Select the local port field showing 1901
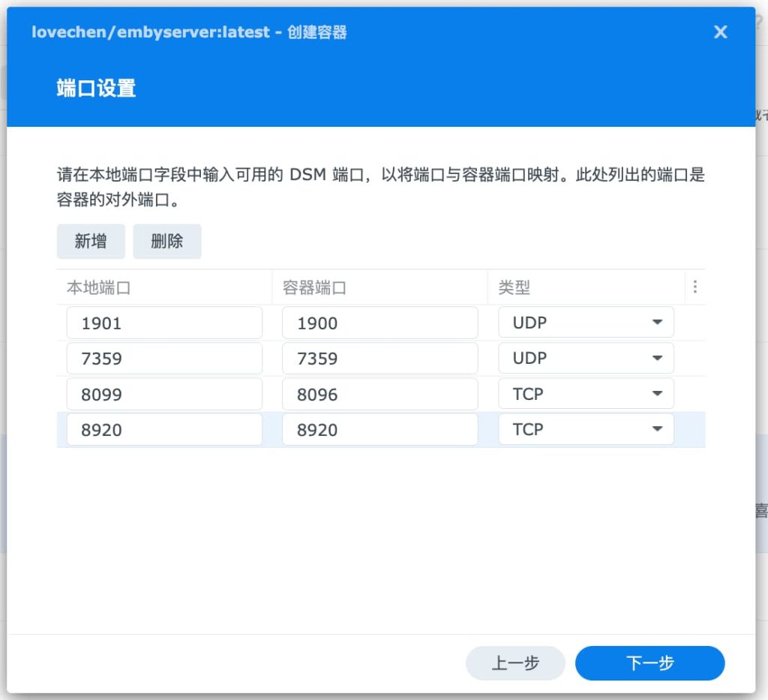Screen dimensions: 768x700 [163, 322]
